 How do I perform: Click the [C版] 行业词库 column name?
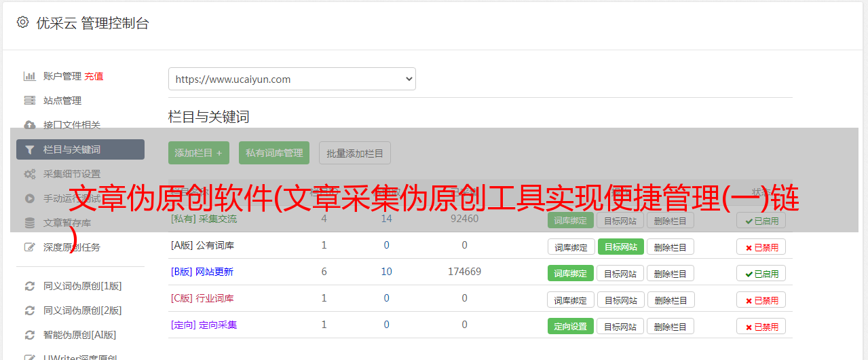202,298
